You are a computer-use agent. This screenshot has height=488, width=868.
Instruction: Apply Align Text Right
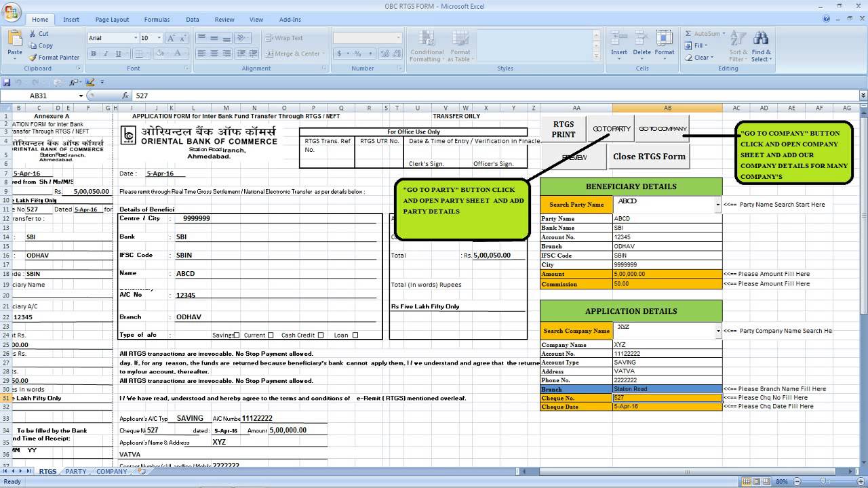227,54
